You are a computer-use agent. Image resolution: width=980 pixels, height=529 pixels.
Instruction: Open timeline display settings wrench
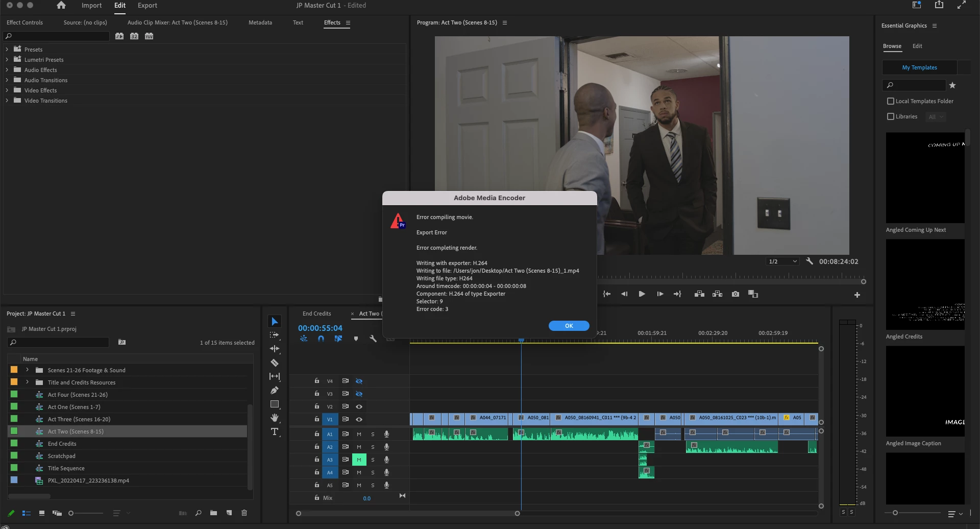coord(373,339)
